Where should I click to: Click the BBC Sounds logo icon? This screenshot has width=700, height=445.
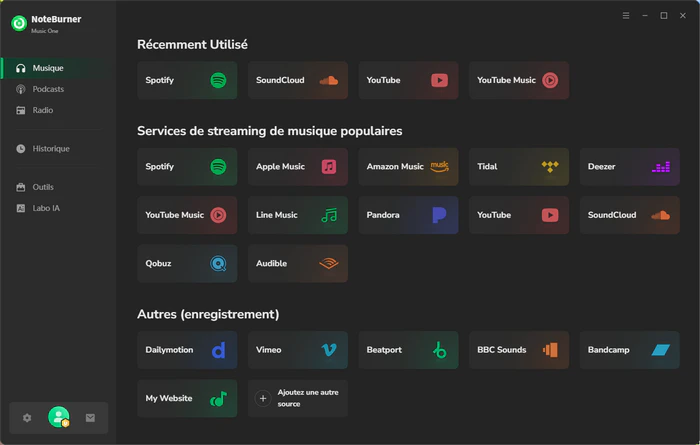pyautogui.click(x=550, y=350)
